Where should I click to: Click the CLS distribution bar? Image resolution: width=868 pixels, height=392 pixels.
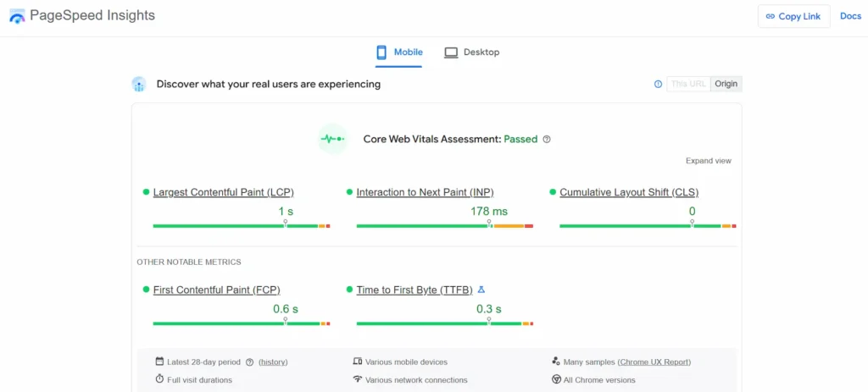pos(648,225)
